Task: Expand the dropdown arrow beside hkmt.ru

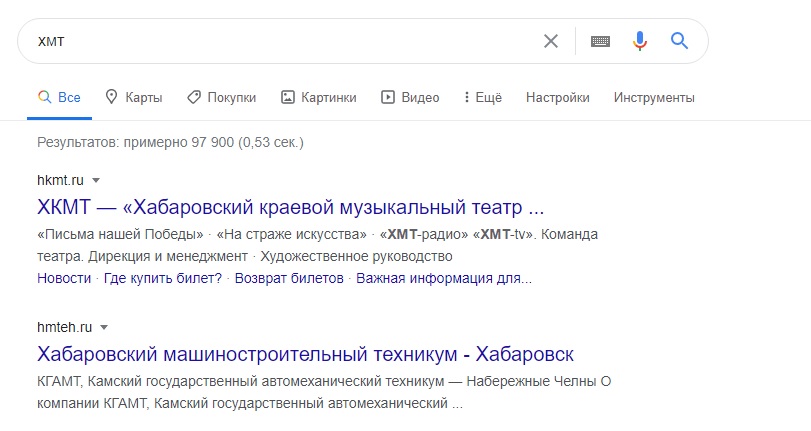Action: click(96, 181)
